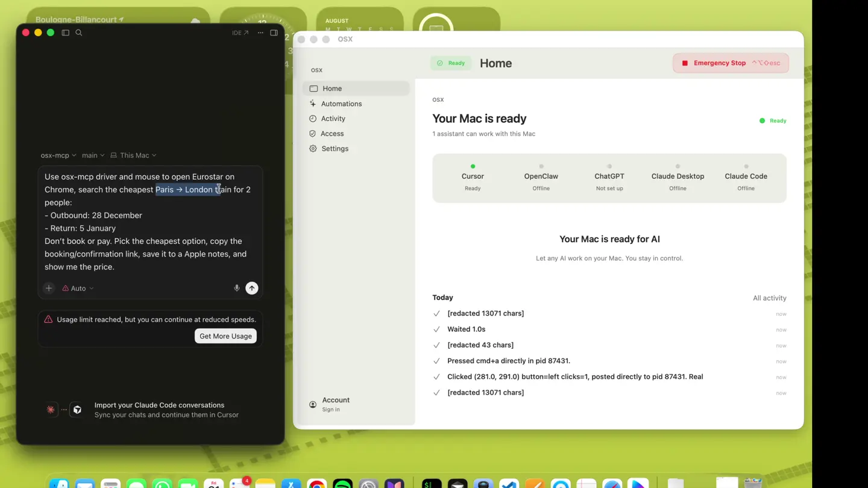Click the Emergency Stop button

click(731, 63)
